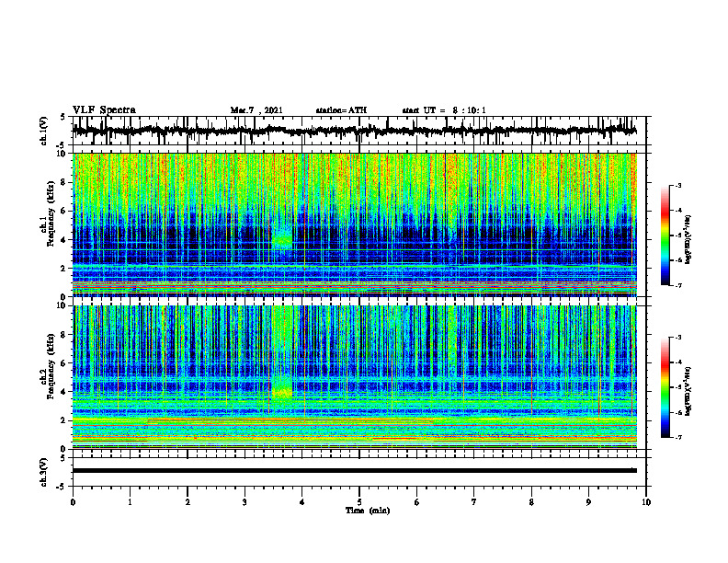Click the '8' kHz tick of ch.1 spectrogram
728x563 pixels.
[64, 182]
